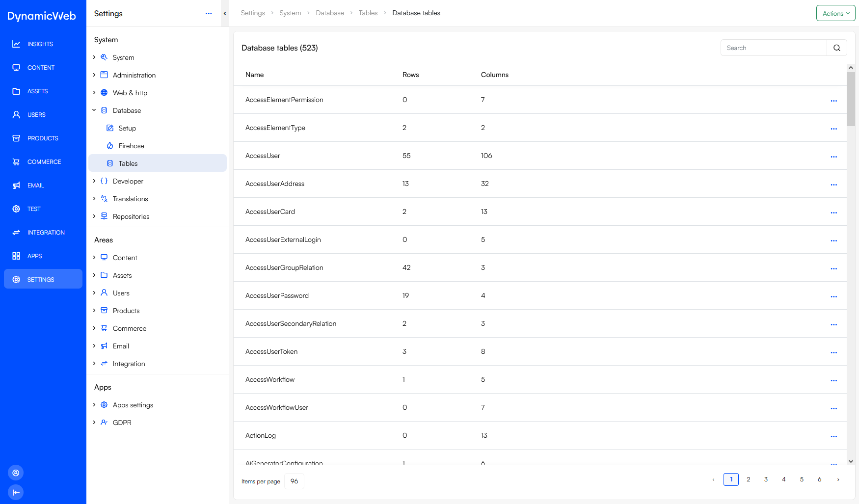Collapse the main navigation with arrow icon
The height and width of the screenshot is (504, 859).
(16, 492)
